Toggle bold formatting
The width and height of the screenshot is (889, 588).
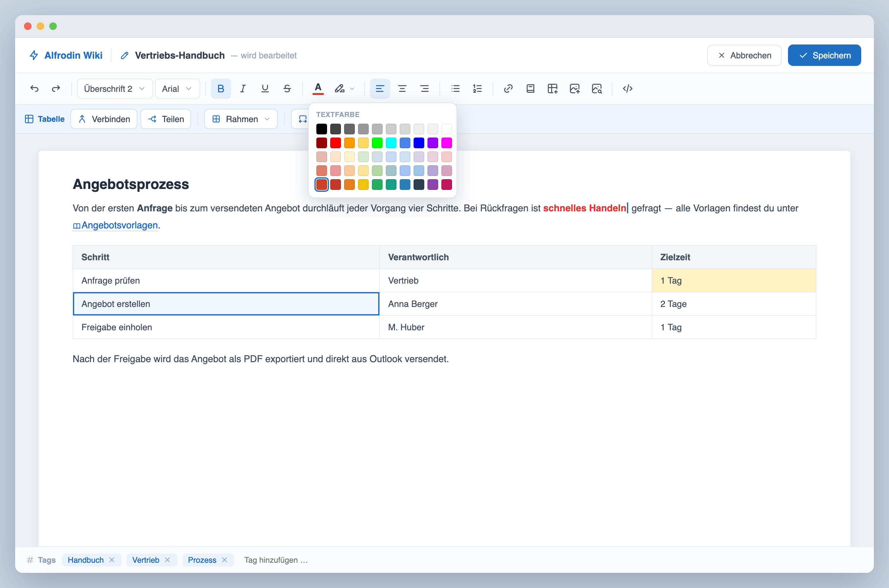tap(221, 89)
